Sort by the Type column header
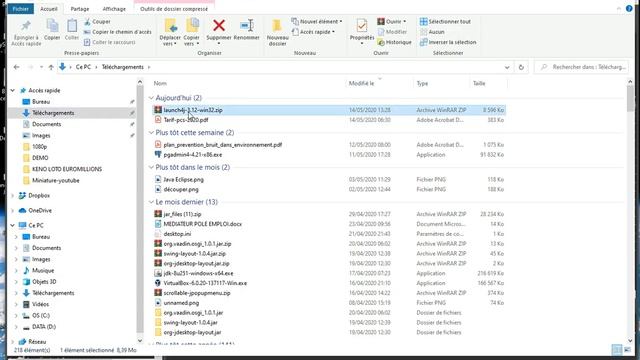This screenshot has height=360, width=640. 422,83
